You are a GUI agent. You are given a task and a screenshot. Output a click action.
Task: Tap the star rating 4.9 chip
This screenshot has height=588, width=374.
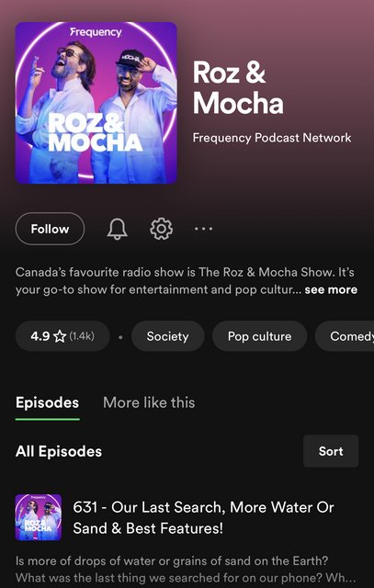(x=62, y=336)
